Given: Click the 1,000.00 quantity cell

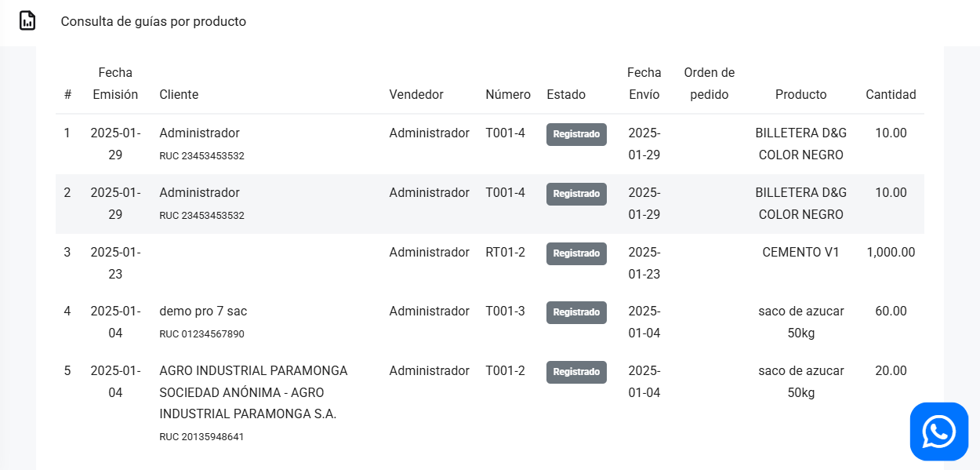Looking at the screenshot, I should [x=891, y=253].
